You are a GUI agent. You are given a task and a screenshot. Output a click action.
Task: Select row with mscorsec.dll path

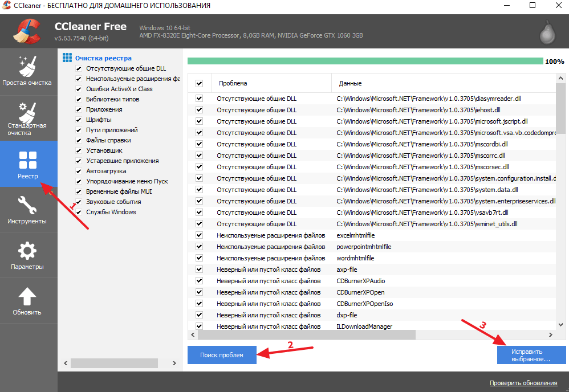click(x=372, y=167)
